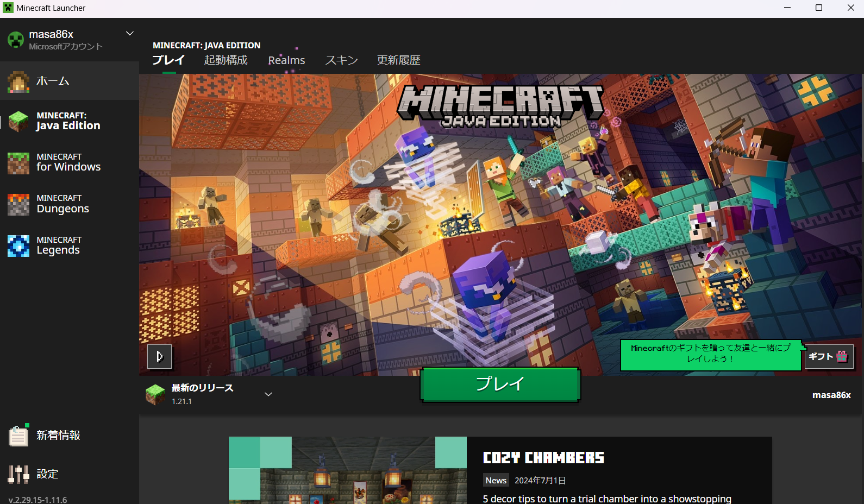This screenshot has width=864, height=504.
Task: Switch to the スキン tab
Action: coord(341,60)
